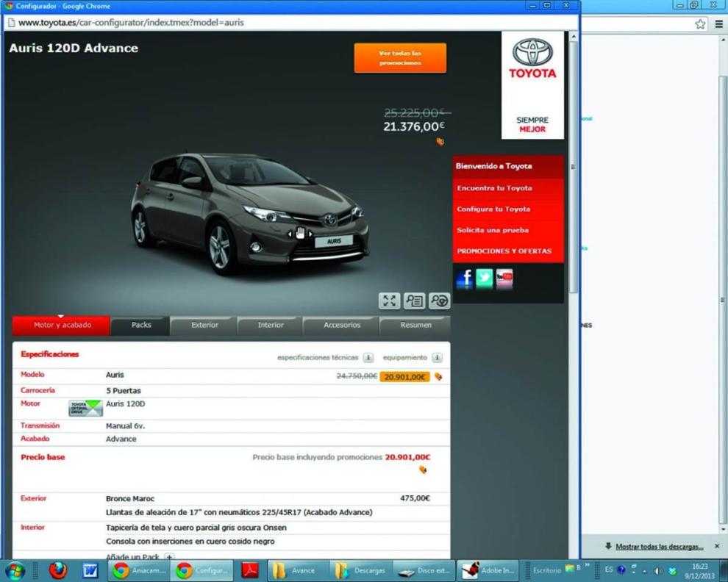Click Consola con inserciones en cuero text
Image resolution: width=728 pixels, height=582 pixels.
190,542
